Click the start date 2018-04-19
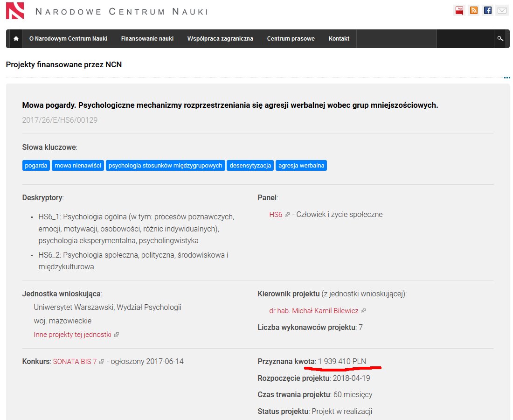This screenshot has width=513, height=420. coord(351,378)
